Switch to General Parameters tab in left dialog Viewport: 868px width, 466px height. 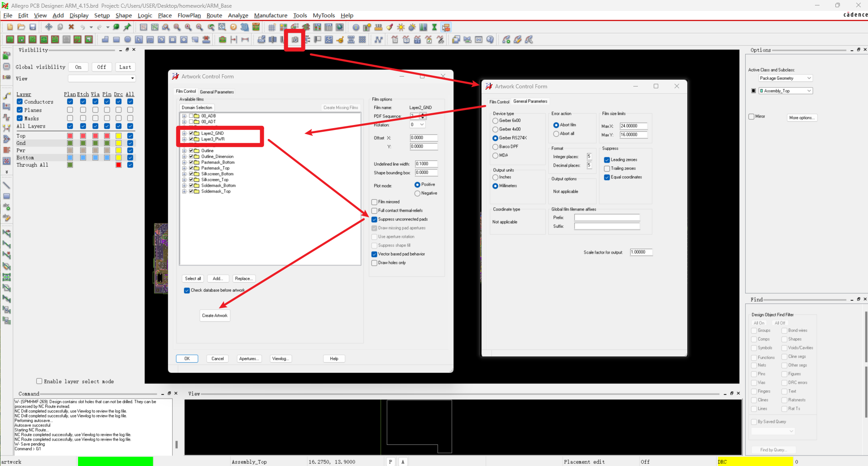tap(217, 92)
